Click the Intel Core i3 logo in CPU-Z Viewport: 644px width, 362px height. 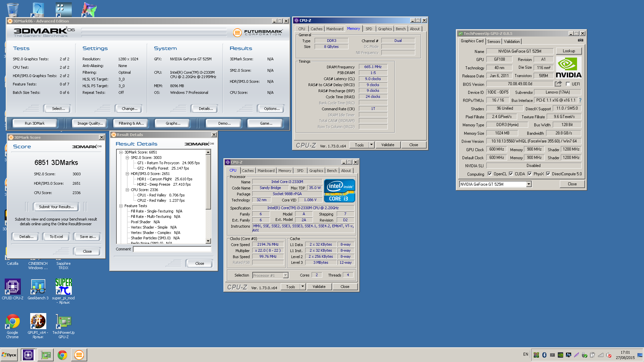coord(339,191)
